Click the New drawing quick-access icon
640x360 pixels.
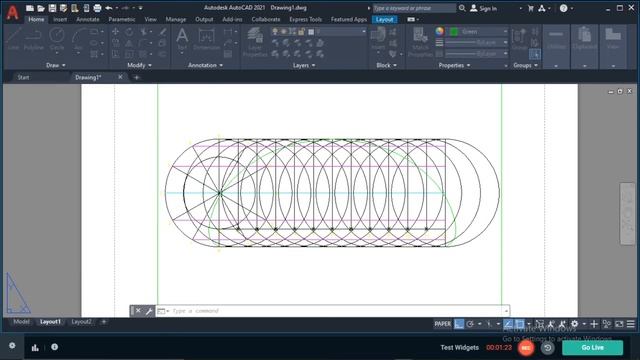pyautogui.click(x=30, y=8)
